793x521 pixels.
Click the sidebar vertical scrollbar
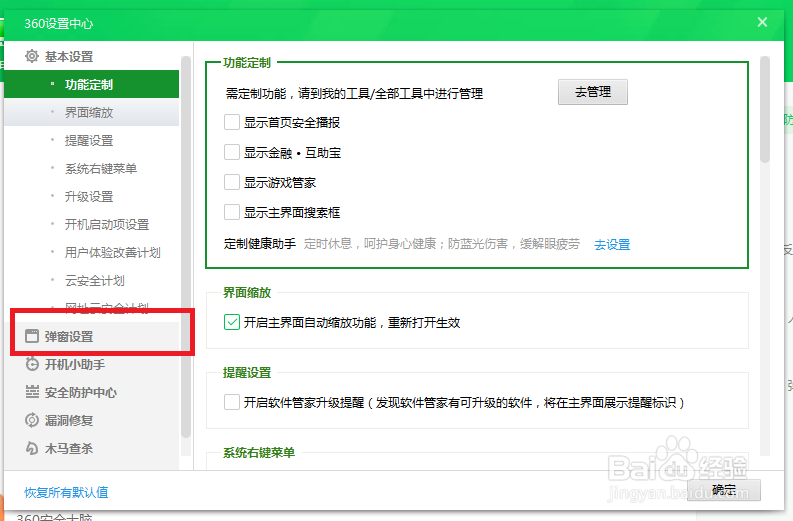186,246
